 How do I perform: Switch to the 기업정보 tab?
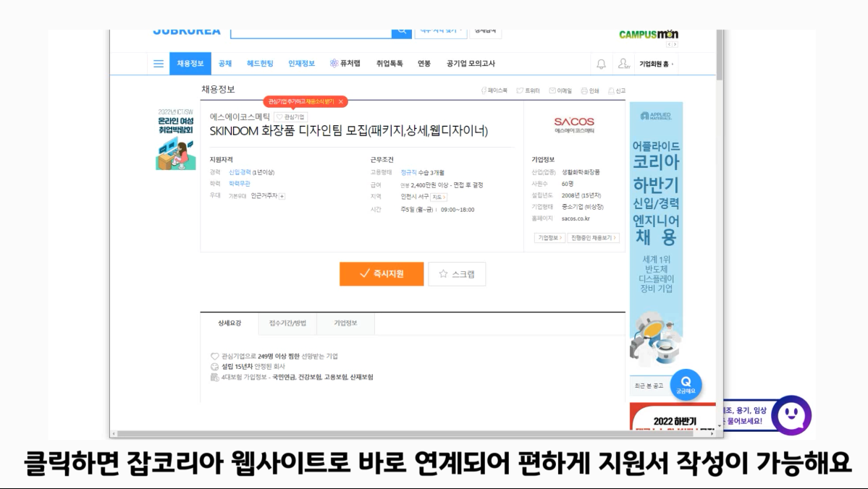tap(345, 323)
